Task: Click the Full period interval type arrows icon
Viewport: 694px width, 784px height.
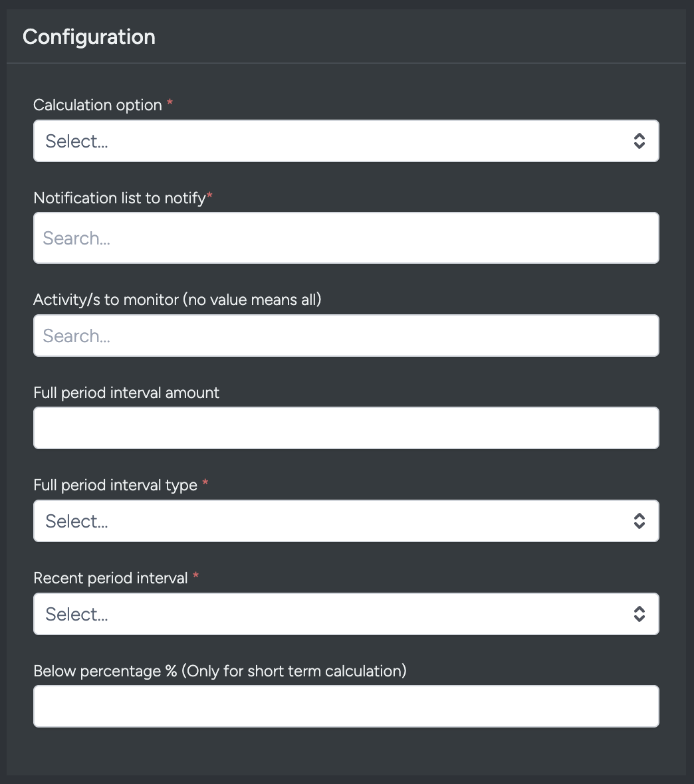Action: (x=639, y=521)
